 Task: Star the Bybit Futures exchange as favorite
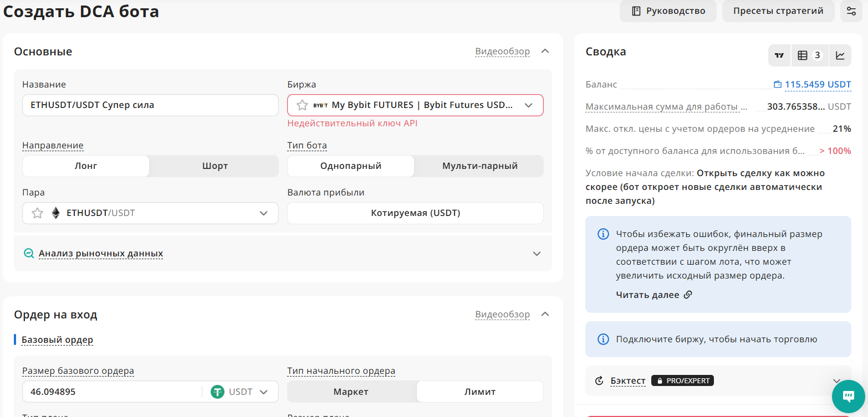pos(302,105)
